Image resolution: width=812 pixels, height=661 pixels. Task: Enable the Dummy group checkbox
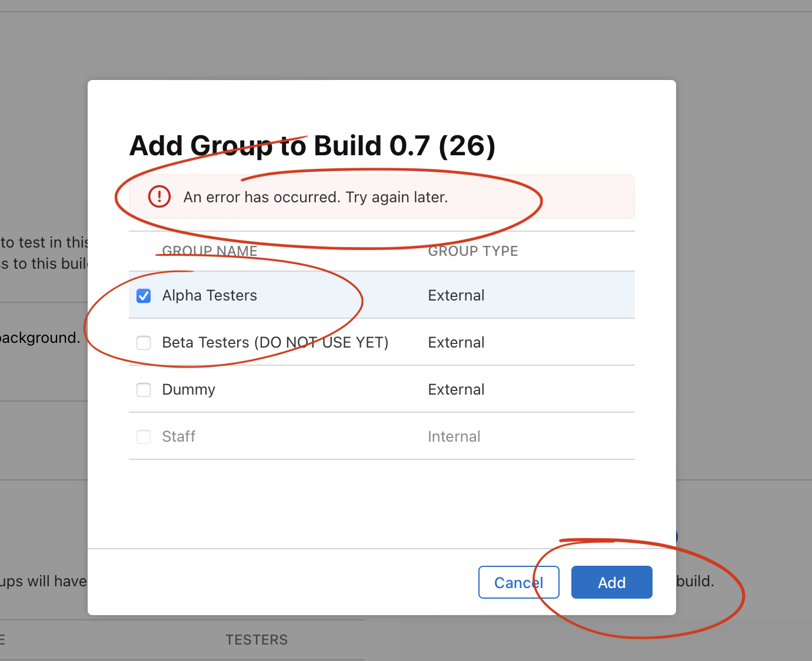point(144,390)
